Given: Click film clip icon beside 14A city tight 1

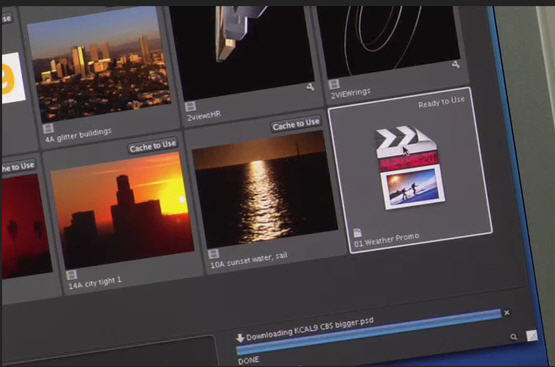Looking at the screenshot, I should pos(71,275).
